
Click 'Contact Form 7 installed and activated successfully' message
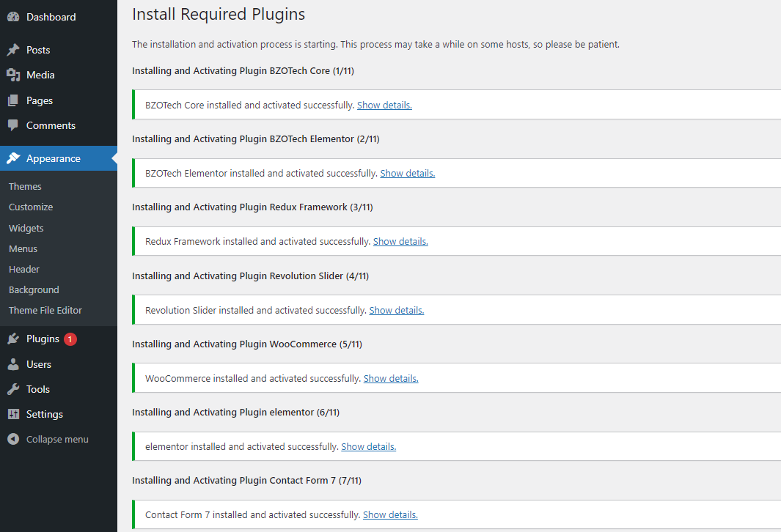click(252, 514)
